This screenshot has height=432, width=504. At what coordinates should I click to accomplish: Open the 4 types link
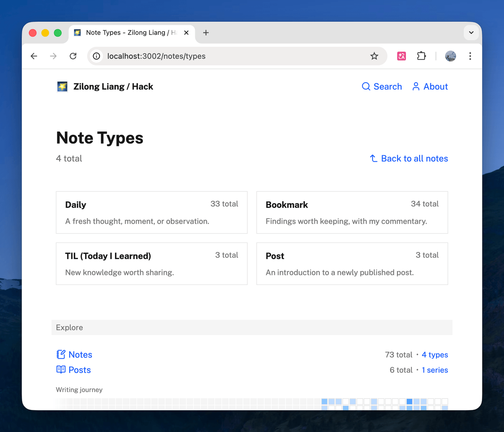pyautogui.click(x=435, y=355)
